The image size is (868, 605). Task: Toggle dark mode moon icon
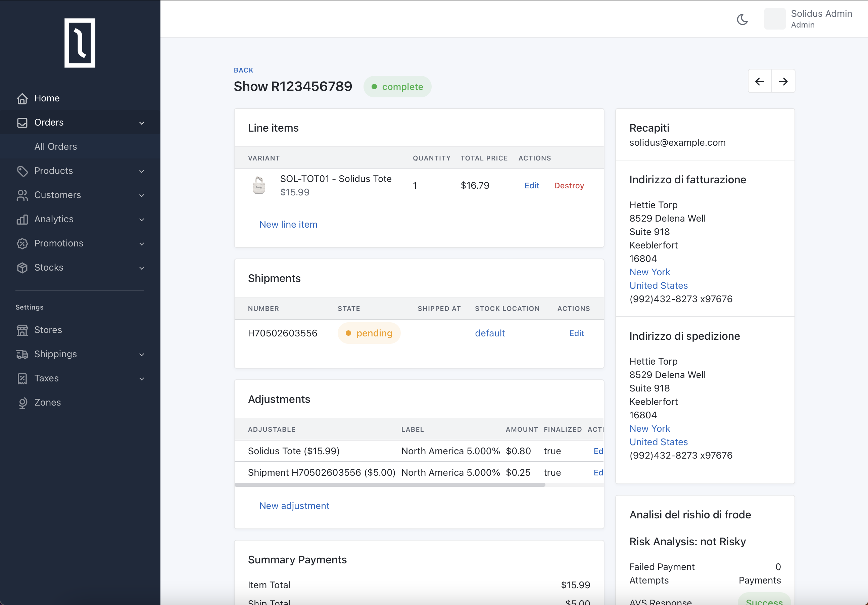[x=742, y=19]
